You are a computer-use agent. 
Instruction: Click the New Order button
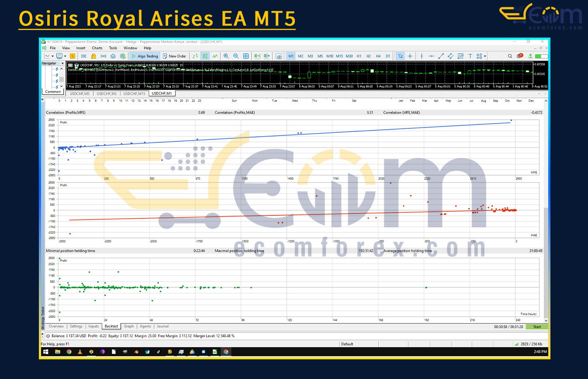click(x=174, y=56)
